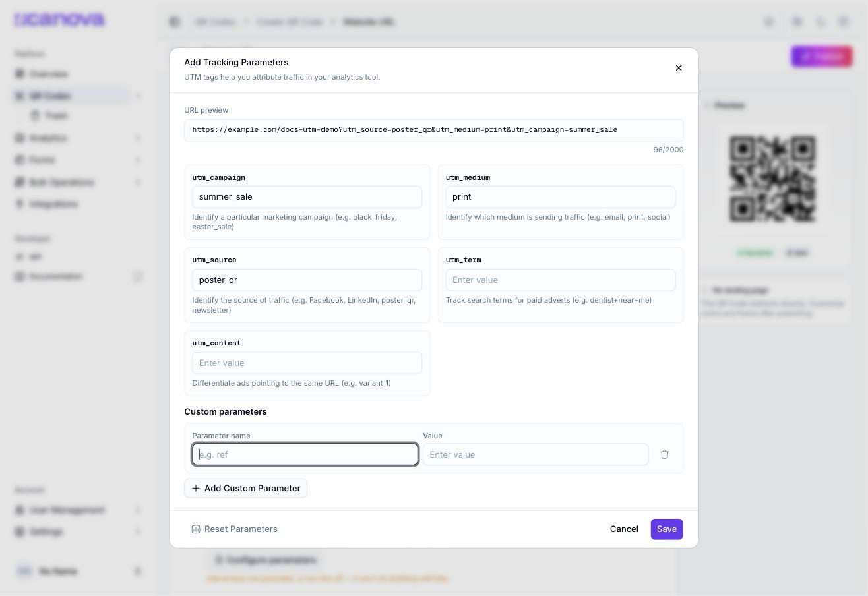This screenshot has height=596, width=868.
Task: Close the Add Tracking Parameters dialog
Action: pos(679,68)
